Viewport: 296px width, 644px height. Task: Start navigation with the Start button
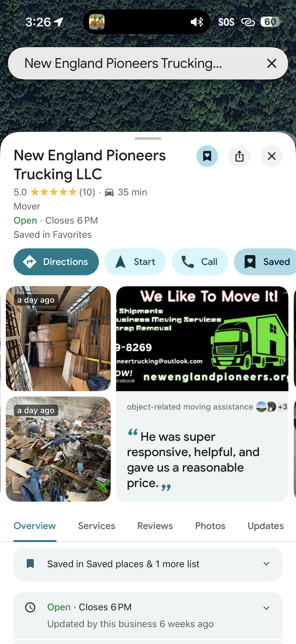point(135,262)
